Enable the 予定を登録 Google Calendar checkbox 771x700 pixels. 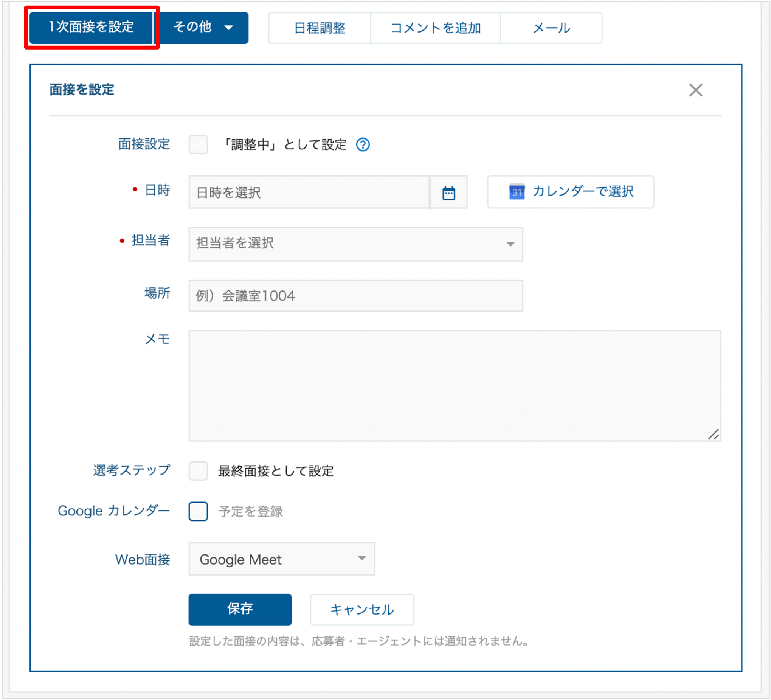[x=198, y=511]
